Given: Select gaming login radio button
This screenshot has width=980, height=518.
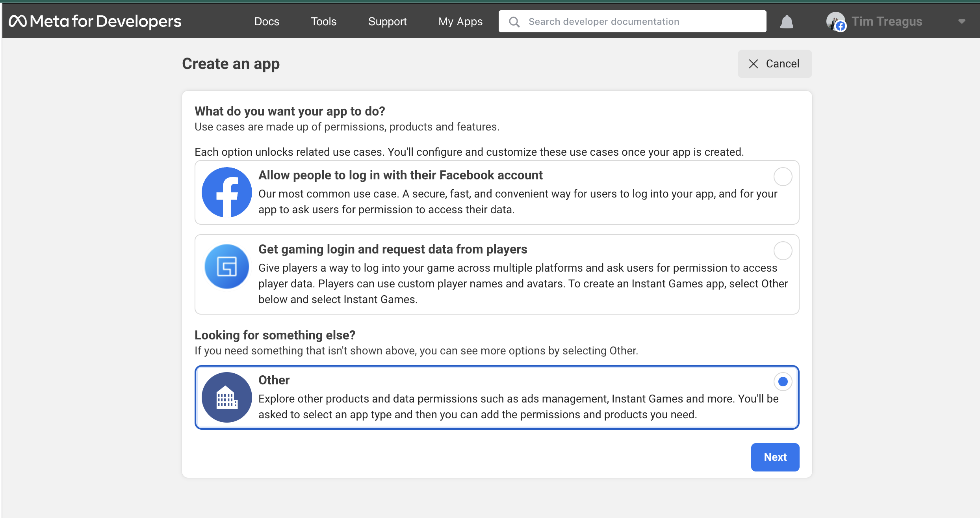Looking at the screenshot, I should click(783, 251).
